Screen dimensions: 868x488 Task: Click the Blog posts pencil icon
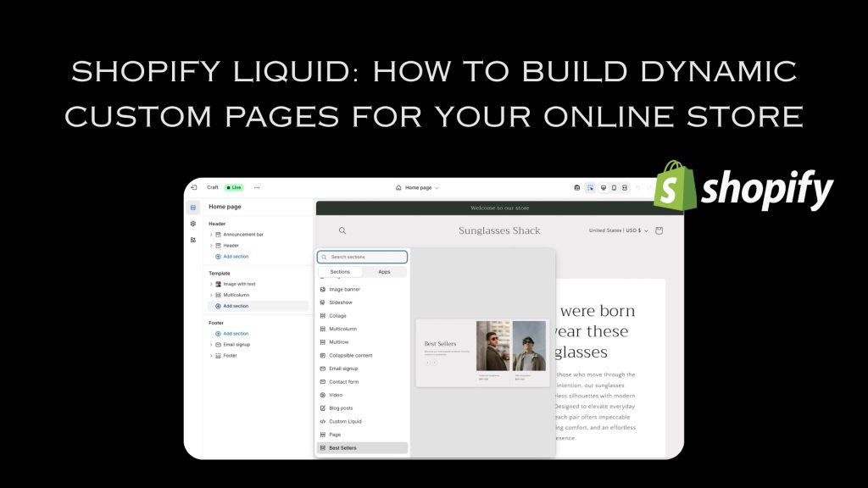[x=323, y=408]
